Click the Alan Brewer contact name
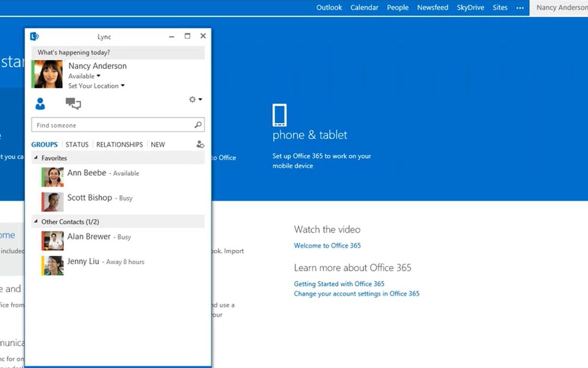 coord(89,236)
